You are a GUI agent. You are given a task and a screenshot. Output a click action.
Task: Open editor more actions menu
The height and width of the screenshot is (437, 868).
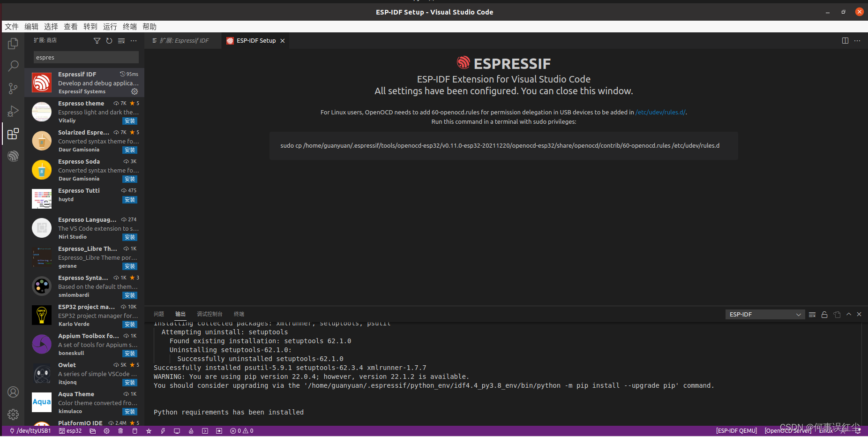pyautogui.click(x=857, y=41)
